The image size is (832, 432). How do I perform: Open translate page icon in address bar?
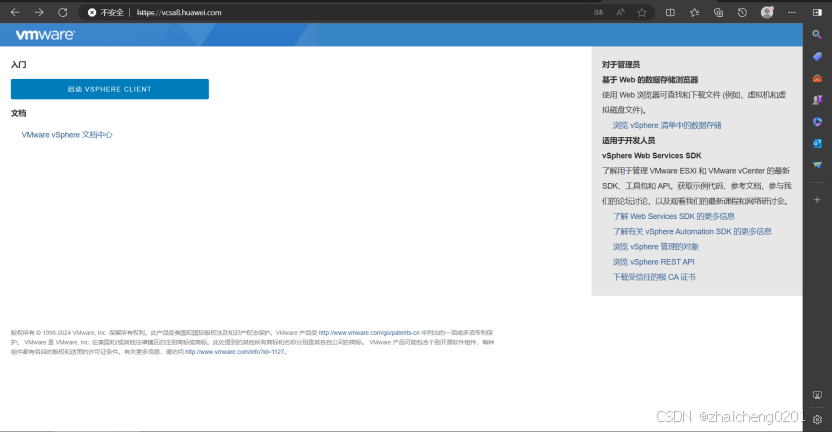599,12
